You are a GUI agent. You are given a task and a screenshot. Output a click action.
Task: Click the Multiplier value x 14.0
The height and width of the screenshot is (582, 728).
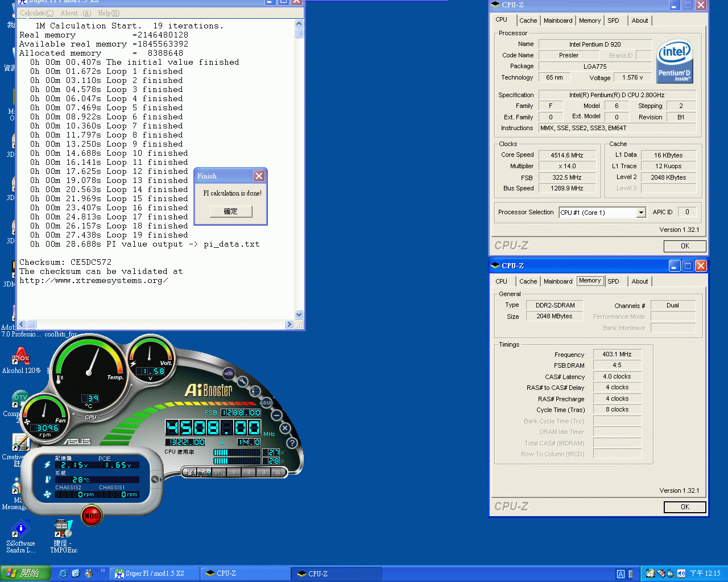click(566, 167)
